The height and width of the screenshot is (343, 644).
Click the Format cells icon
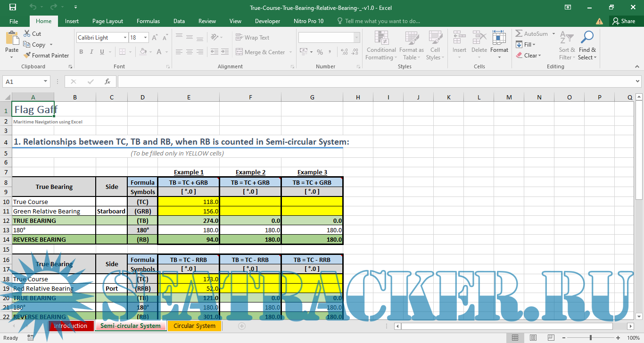(499, 38)
